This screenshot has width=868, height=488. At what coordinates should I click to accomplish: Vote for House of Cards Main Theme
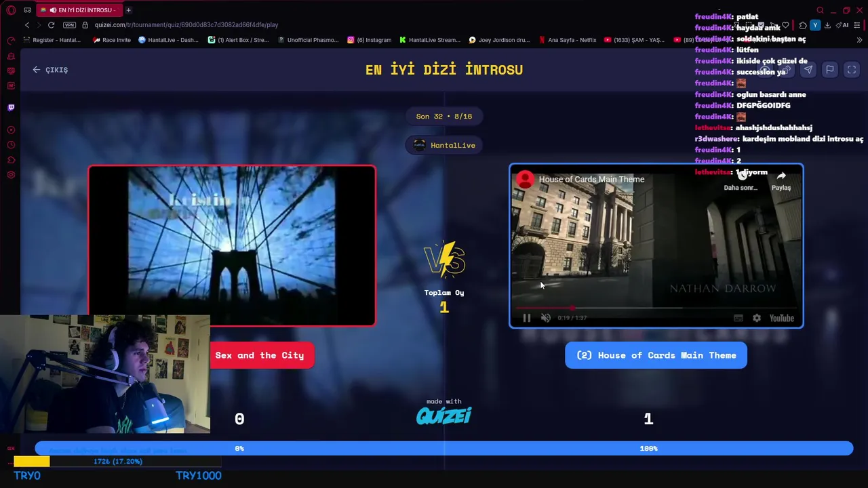click(656, 355)
